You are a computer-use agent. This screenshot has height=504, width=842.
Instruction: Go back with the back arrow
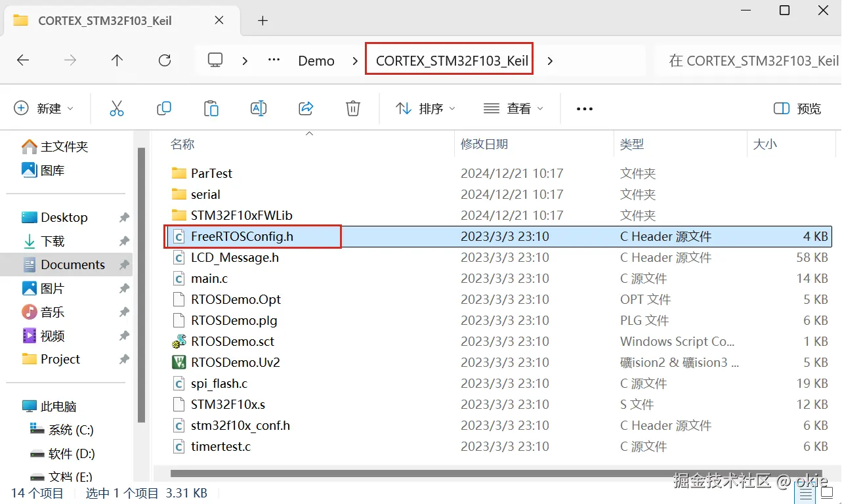click(23, 60)
